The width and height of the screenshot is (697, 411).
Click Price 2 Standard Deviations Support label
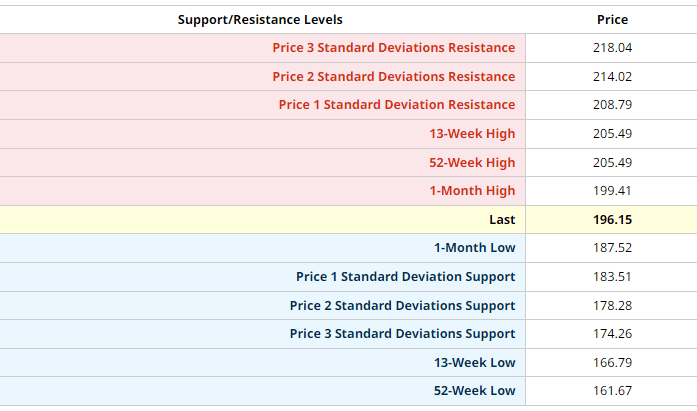coord(402,306)
